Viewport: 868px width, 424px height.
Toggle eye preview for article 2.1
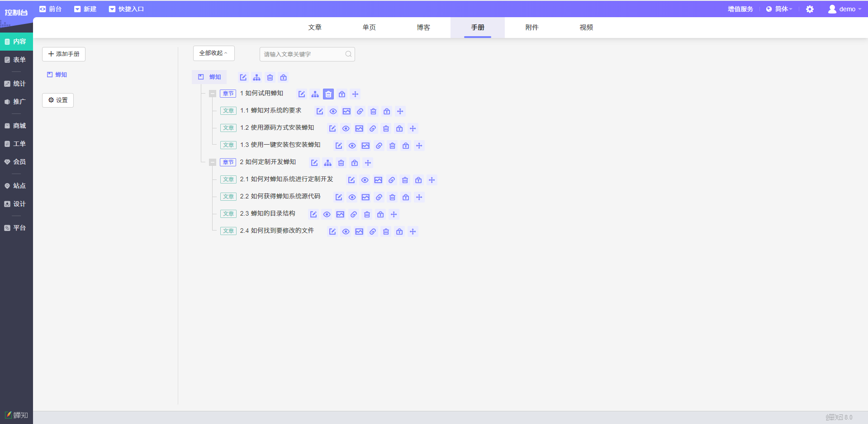click(x=365, y=180)
